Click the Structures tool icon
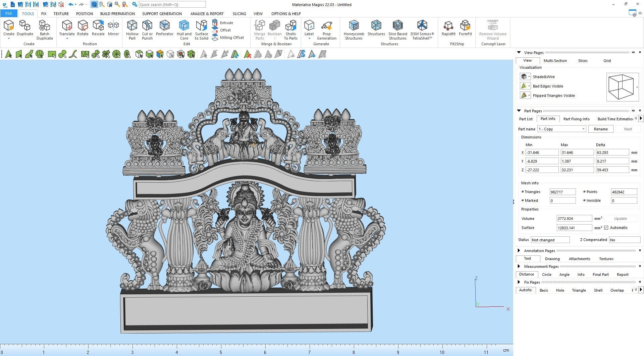Screen dimensions: 644x356 pos(376,28)
